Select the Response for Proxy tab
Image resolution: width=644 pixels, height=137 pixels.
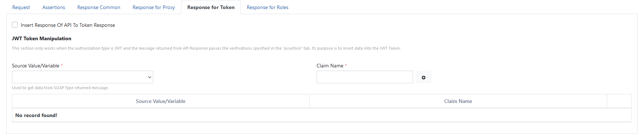(154, 7)
